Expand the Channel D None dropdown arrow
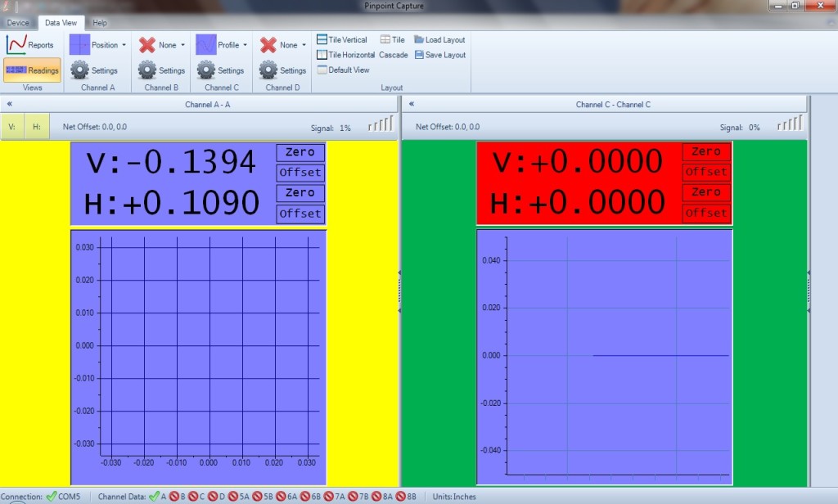Image resolution: width=838 pixels, height=504 pixels. click(304, 45)
